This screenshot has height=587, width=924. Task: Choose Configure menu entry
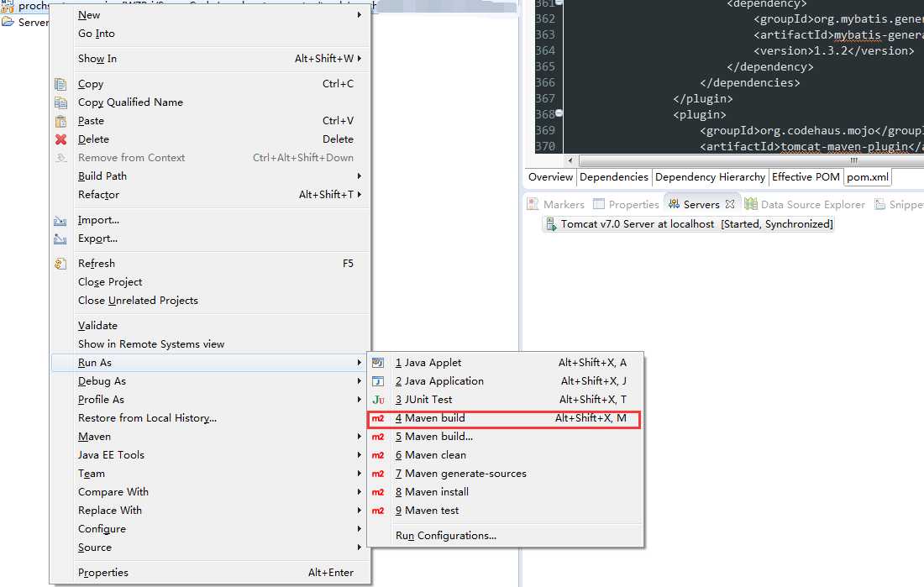pos(210,529)
